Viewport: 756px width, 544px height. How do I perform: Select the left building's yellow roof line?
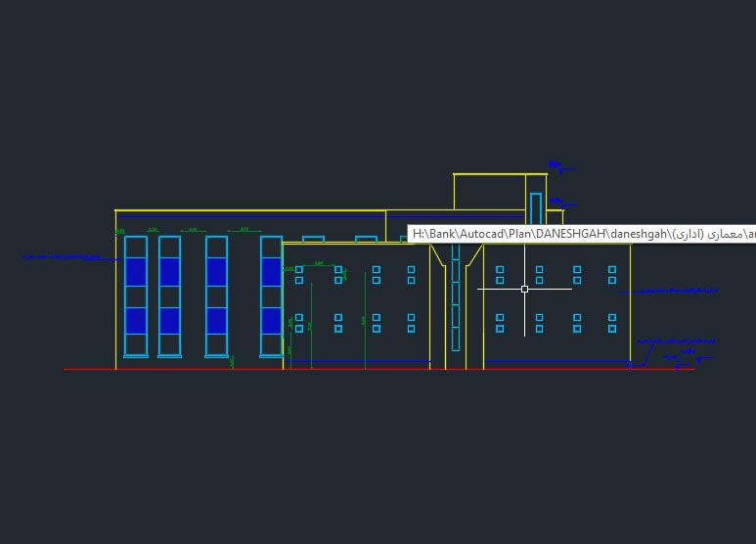(249, 210)
